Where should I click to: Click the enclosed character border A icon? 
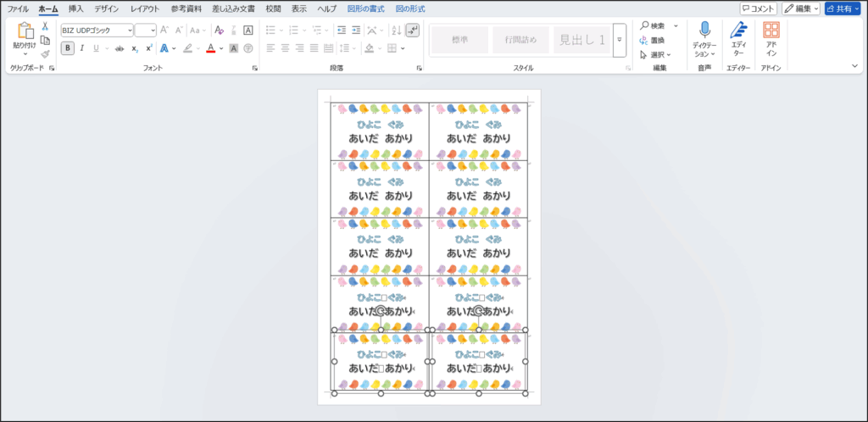(x=248, y=31)
